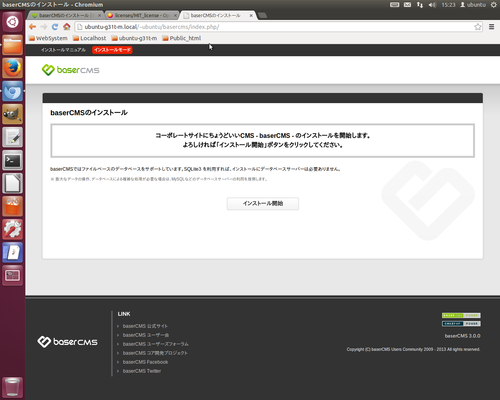Open baserCMS 公式サイト link
Image resolution: width=500 pixels, height=400 pixels.
coord(145,326)
